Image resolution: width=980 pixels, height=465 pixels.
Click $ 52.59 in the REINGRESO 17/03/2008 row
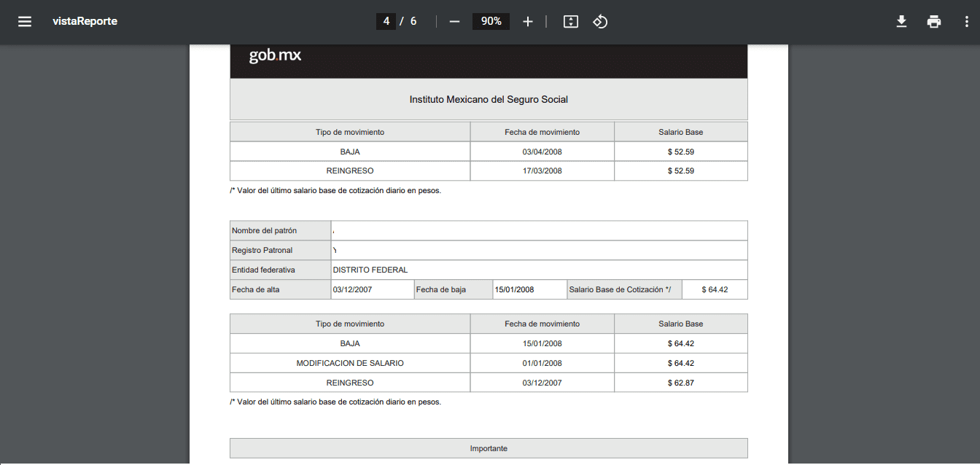(681, 171)
